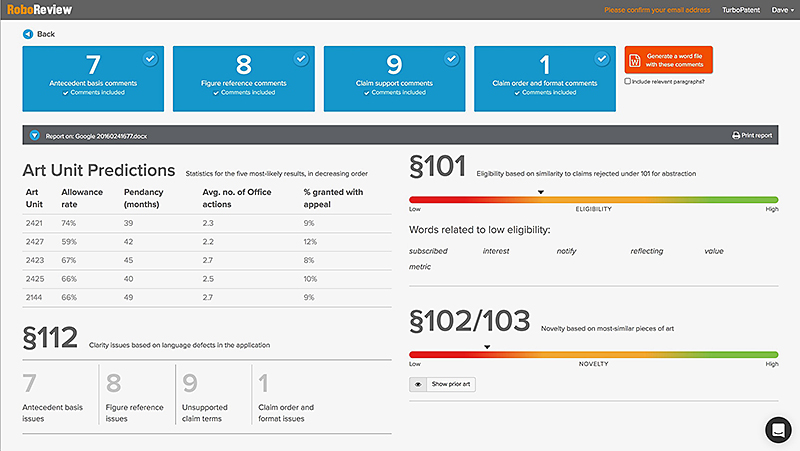
Task: Toggle checkmark on Claim support comments card
Action: click(450, 59)
